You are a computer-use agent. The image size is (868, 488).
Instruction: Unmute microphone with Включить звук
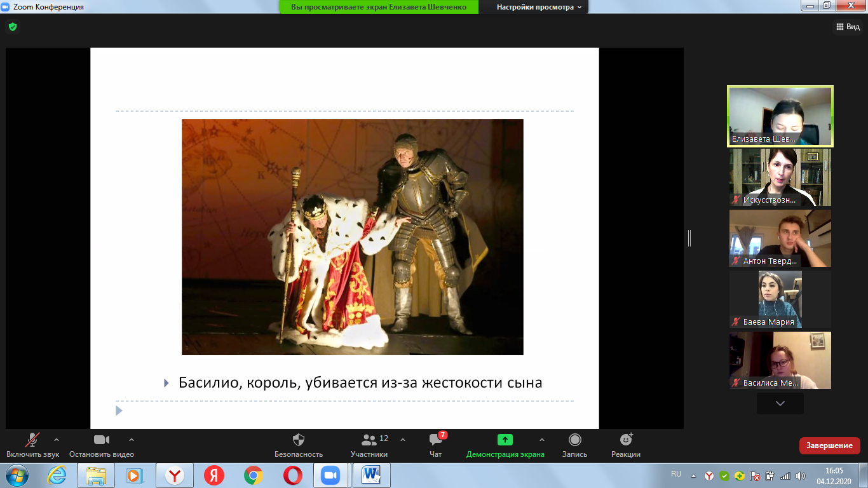(x=33, y=445)
